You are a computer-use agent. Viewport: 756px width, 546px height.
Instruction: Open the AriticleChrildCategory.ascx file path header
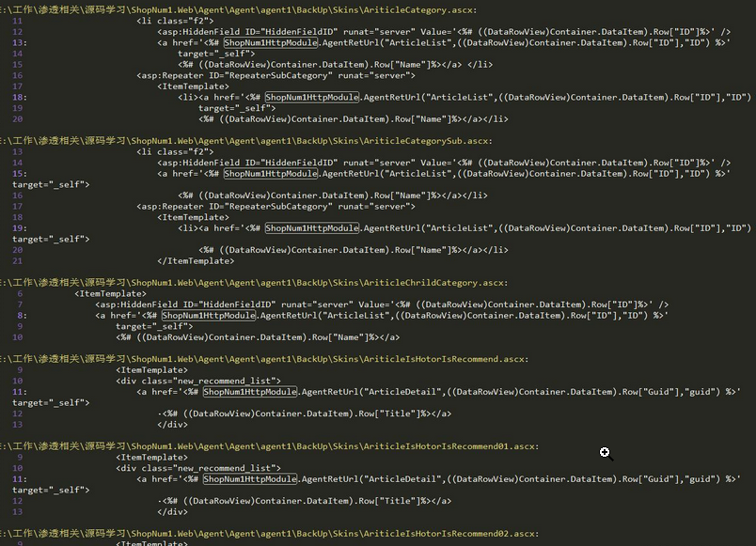[x=254, y=282]
